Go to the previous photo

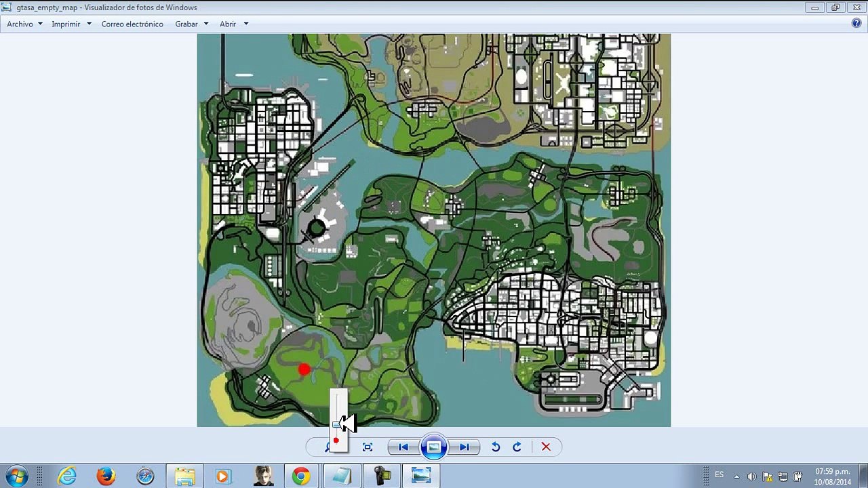coord(403,447)
